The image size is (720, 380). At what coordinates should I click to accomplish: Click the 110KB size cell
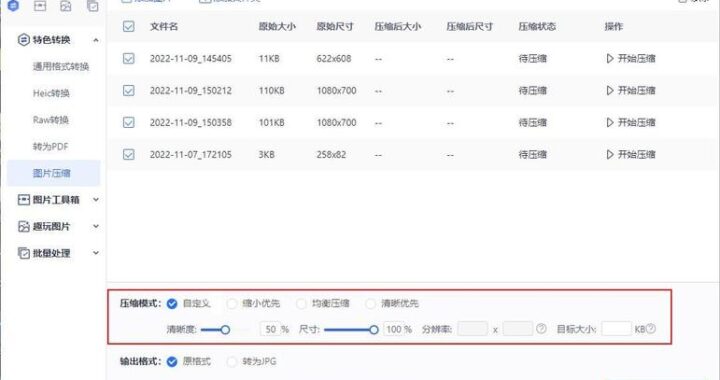pos(271,91)
